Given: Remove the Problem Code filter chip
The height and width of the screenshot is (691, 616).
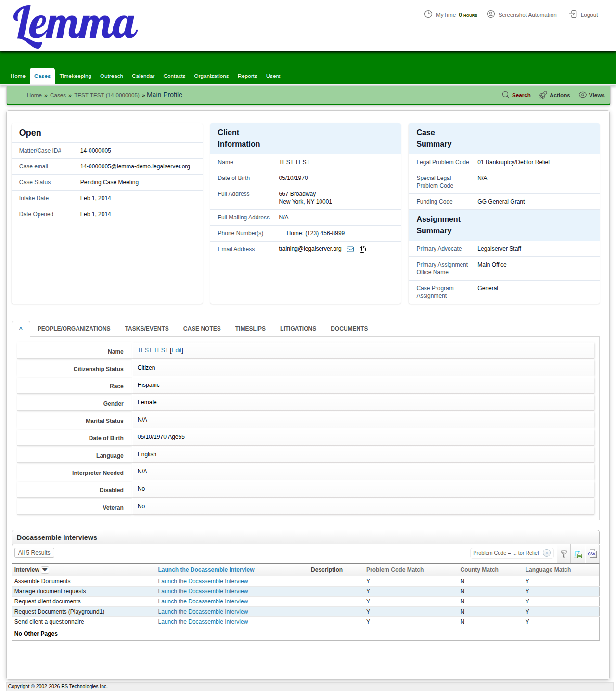Looking at the screenshot, I should (547, 553).
